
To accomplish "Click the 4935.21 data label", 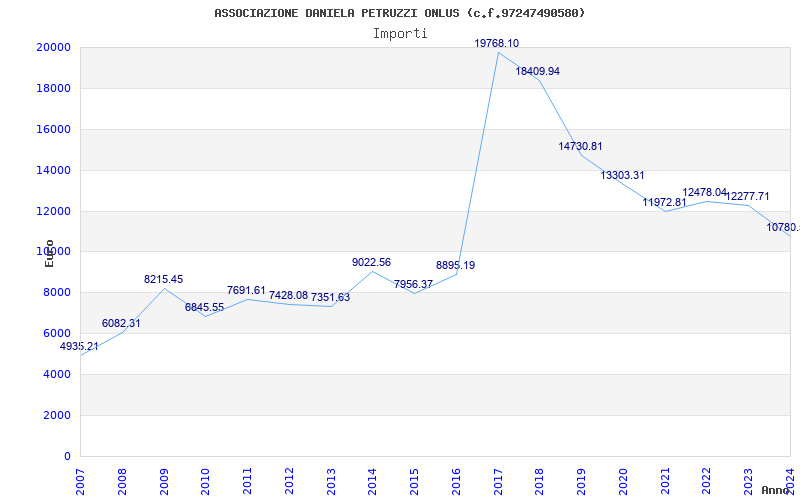I will point(79,346).
